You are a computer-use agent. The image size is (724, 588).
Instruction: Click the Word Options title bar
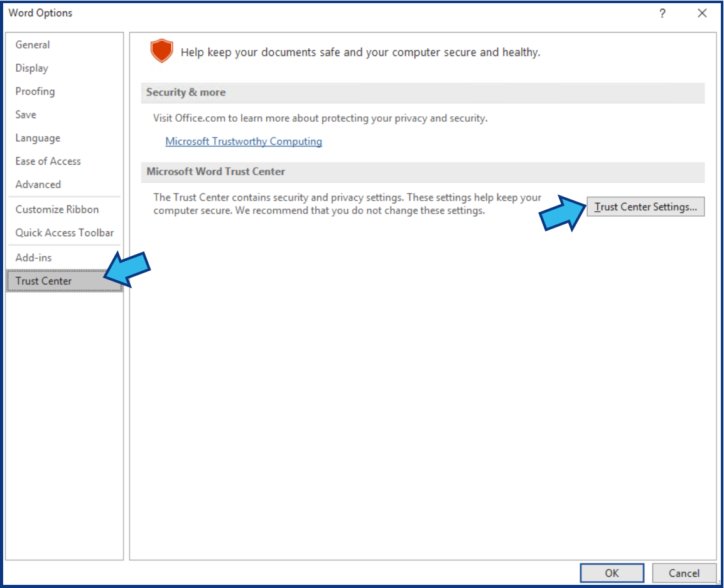pyautogui.click(x=42, y=13)
